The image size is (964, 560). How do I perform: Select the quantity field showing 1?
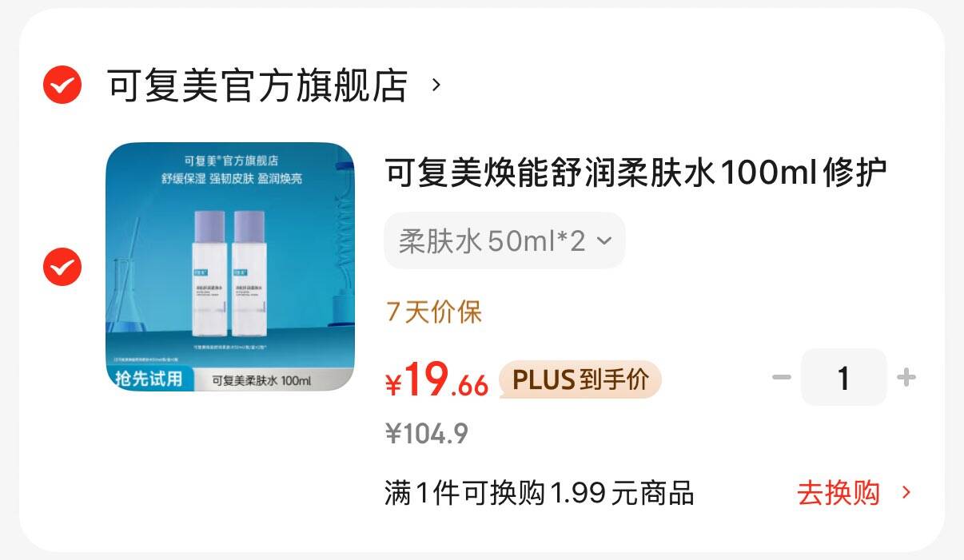(843, 377)
